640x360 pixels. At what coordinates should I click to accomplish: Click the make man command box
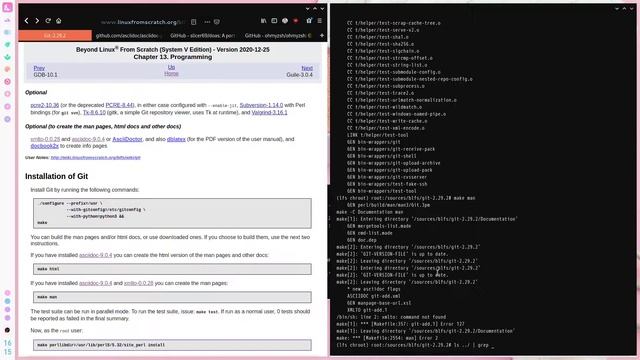(x=172, y=297)
